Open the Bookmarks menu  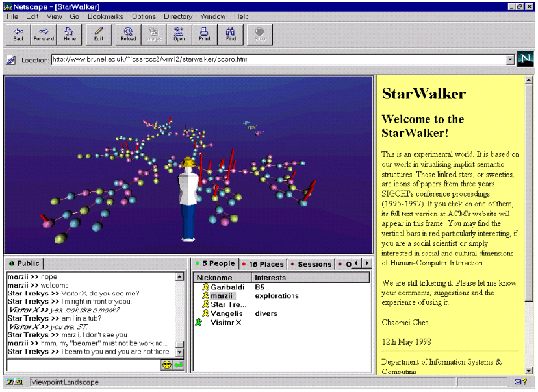[105, 16]
